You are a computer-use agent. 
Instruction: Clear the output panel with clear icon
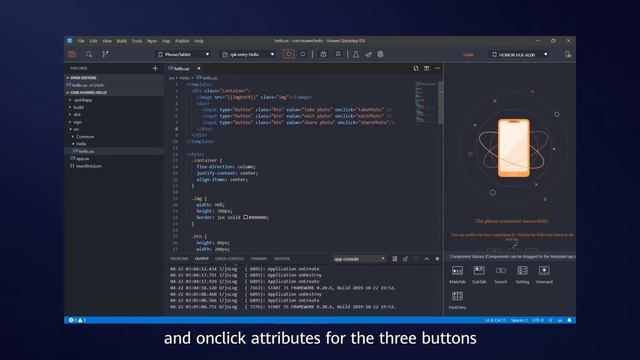pos(395,259)
